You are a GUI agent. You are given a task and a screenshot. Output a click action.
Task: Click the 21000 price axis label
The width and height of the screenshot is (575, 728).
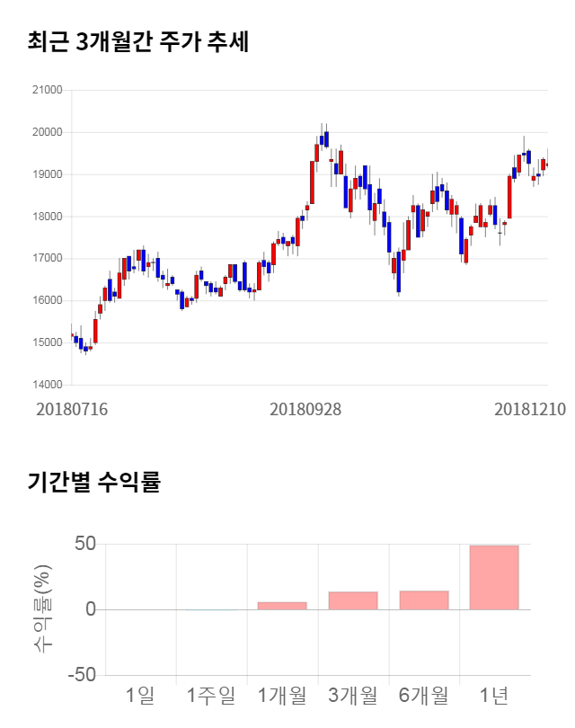tap(46, 90)
